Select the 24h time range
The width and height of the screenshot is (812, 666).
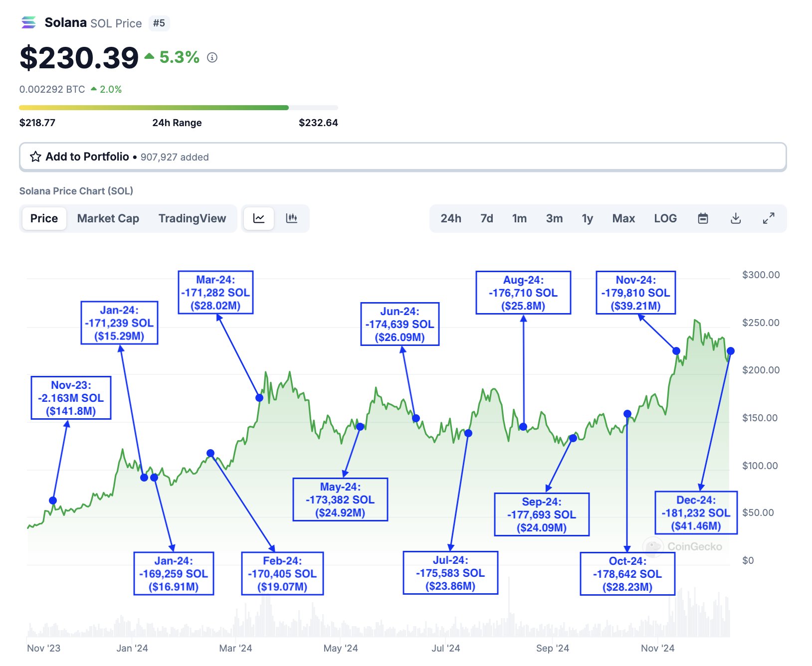point(451,218)
